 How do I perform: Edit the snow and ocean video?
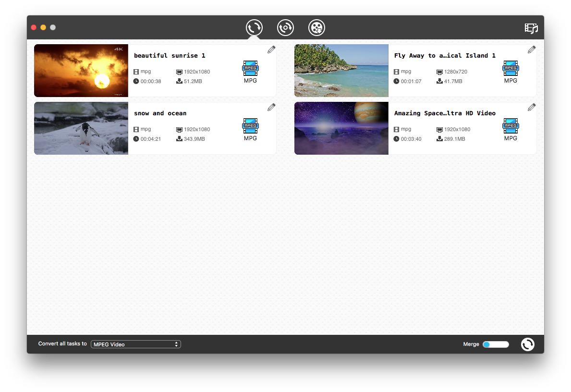coord(271,107)
